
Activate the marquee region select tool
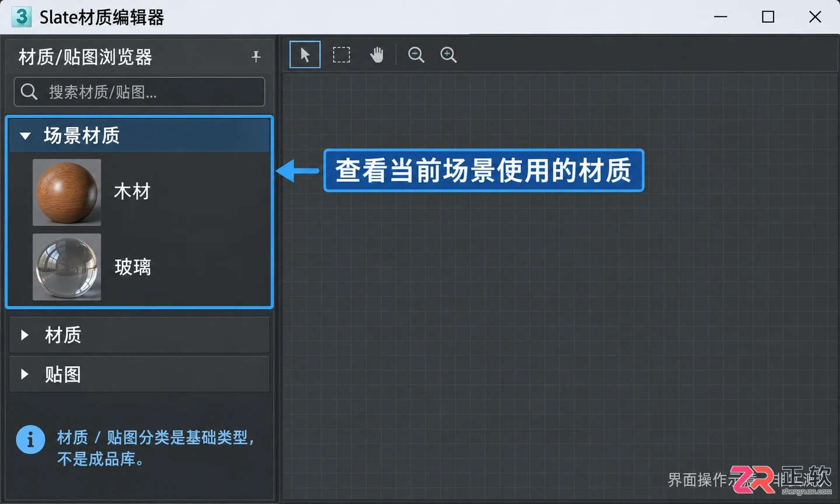click(x=341, y=55)
